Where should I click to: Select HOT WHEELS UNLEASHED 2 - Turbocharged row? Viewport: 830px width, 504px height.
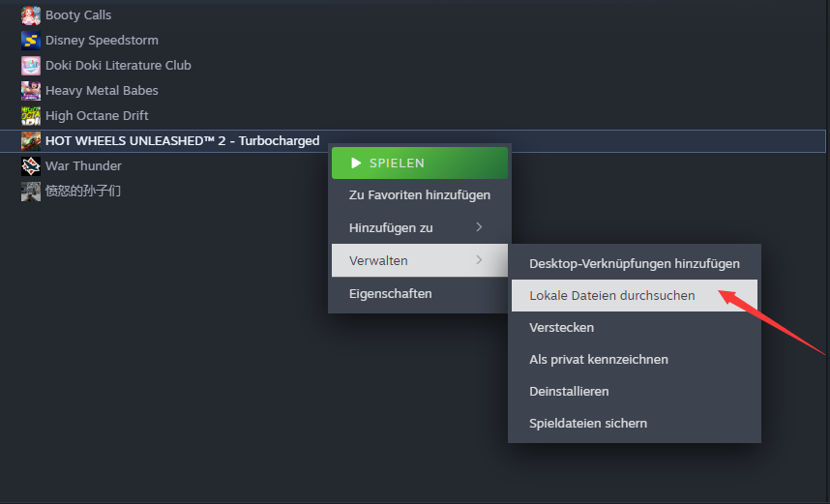pyautogui.click(x=413, y=141)
